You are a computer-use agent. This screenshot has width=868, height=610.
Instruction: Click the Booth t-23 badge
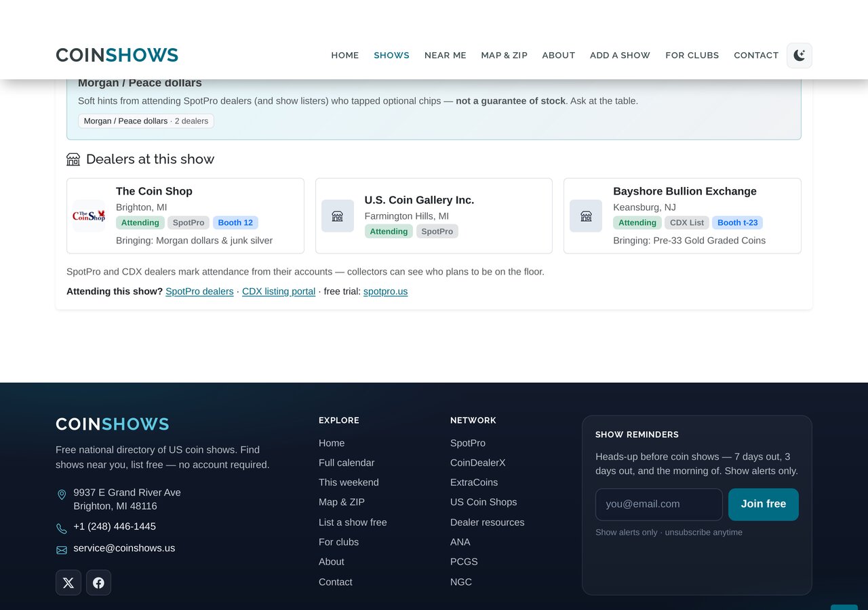tap(737, 222)
